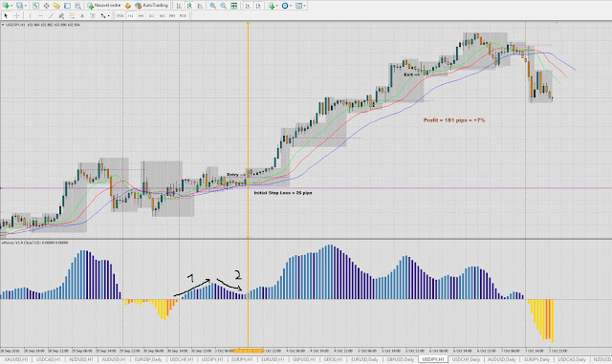Switch to bar chart display
The height and width of the screenshot is (364, 612).
[179, 6]
